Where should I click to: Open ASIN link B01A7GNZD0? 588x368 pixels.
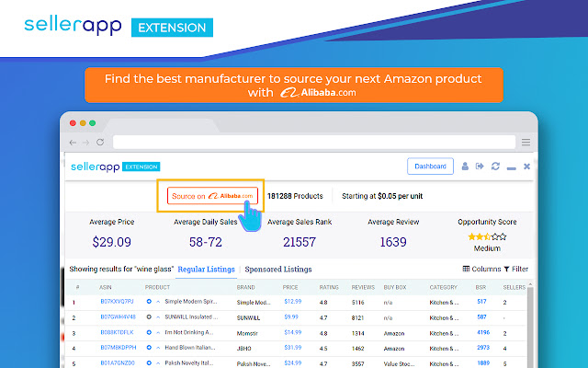click(x=118, y=363)
